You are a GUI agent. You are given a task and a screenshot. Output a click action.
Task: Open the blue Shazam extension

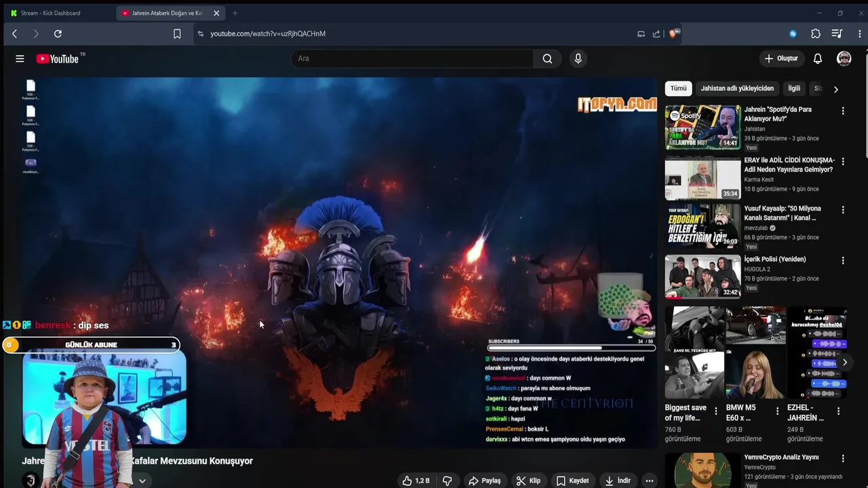coord(793,33)
